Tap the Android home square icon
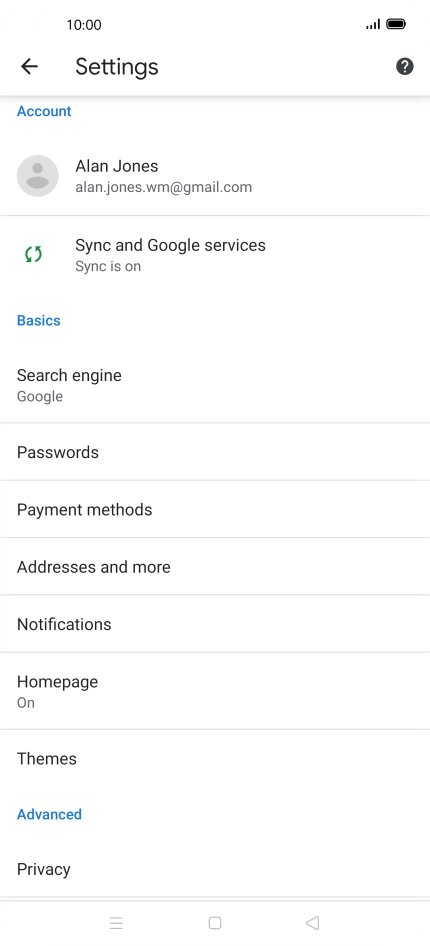This screenshot has width=430, height=946. (x=215, y=922)
